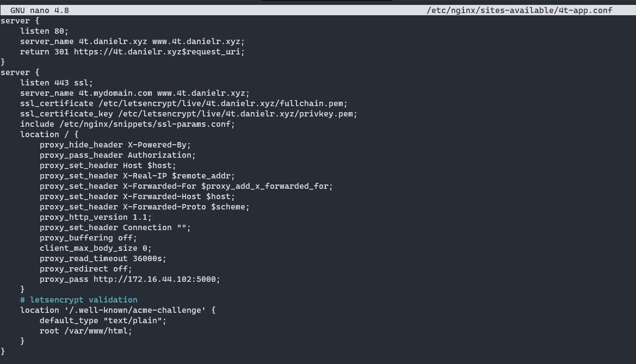Click the ssl_certificate_key privkey.pem path

237,114
